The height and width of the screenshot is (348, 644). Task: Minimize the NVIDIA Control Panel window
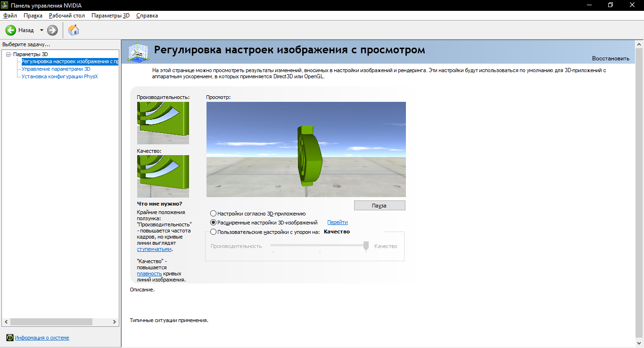click(x=589, y=5)
